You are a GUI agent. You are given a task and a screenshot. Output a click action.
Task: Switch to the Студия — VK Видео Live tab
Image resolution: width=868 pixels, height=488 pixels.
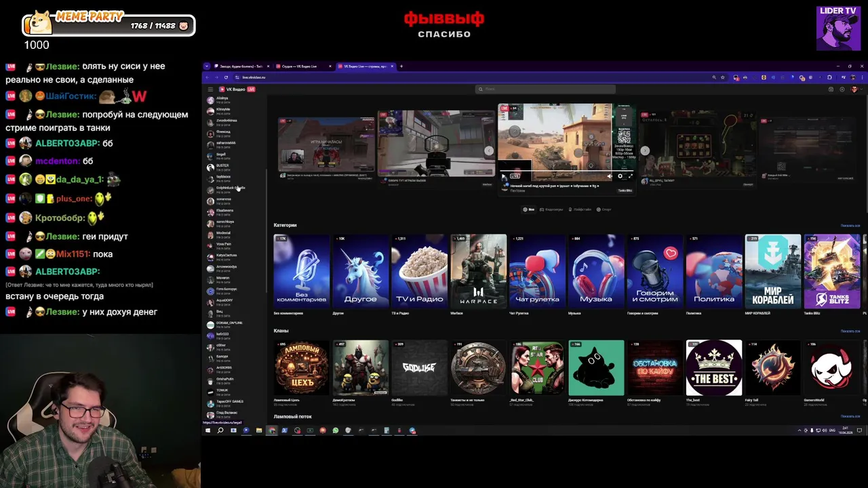(303, 66)
